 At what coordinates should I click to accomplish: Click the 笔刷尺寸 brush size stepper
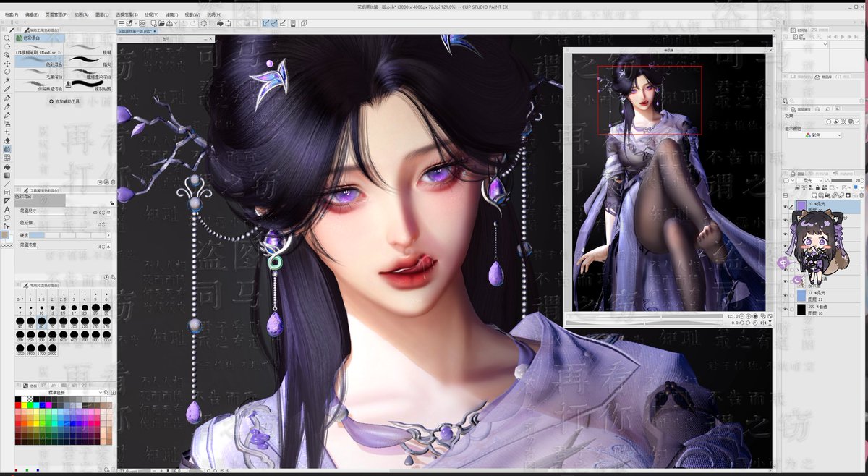[103, 213]
